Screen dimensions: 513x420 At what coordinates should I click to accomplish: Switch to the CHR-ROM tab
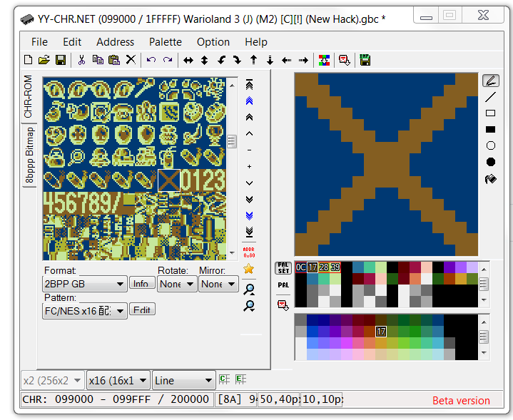click(x=29, y=96)
